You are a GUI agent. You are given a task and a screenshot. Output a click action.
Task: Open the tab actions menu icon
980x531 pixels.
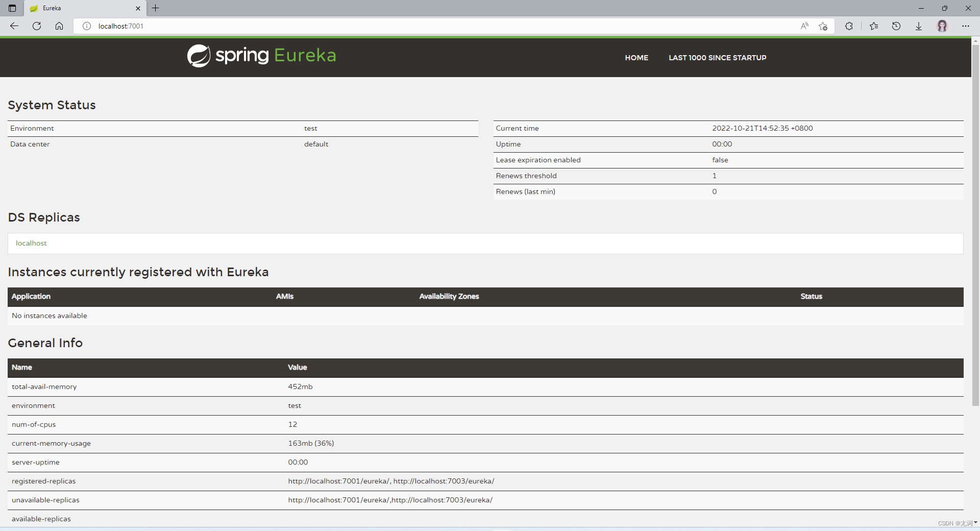[12, 8]
